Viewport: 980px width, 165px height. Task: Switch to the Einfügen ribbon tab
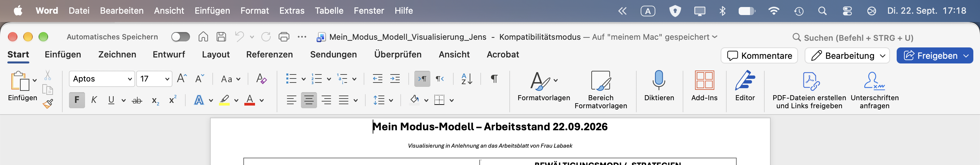tap(63, 54)
